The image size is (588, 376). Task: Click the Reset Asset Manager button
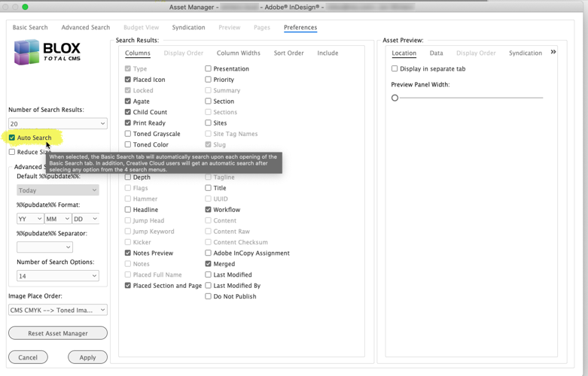58,333
